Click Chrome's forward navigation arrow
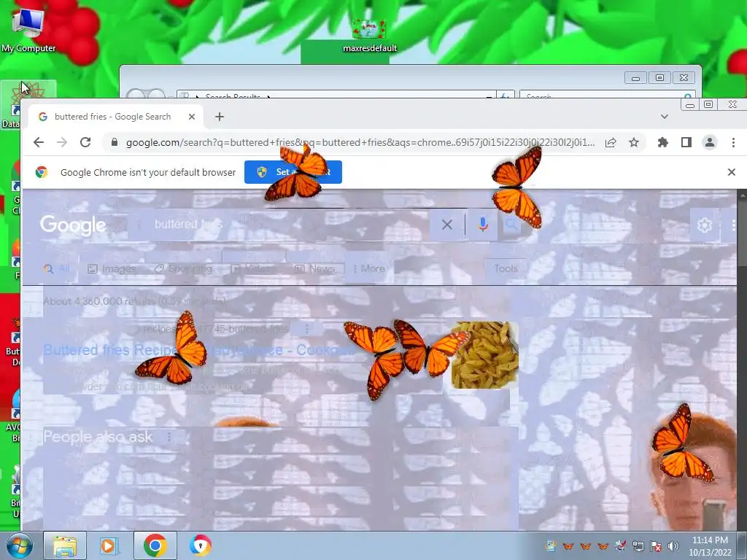The image size is (747, 560). pos(62,142)
